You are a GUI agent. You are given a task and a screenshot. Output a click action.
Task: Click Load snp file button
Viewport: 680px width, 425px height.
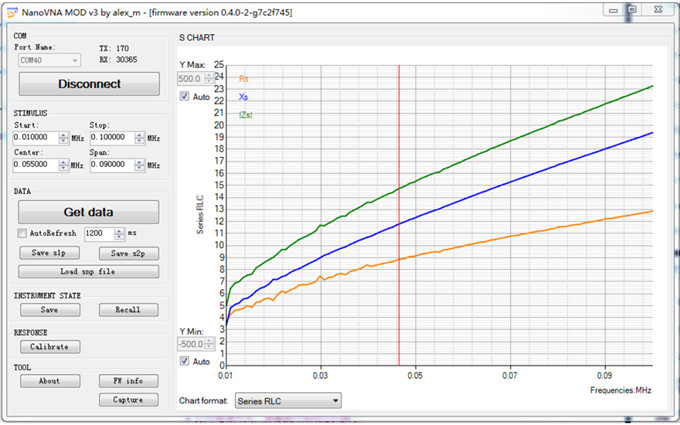click(x=88, y=271)
